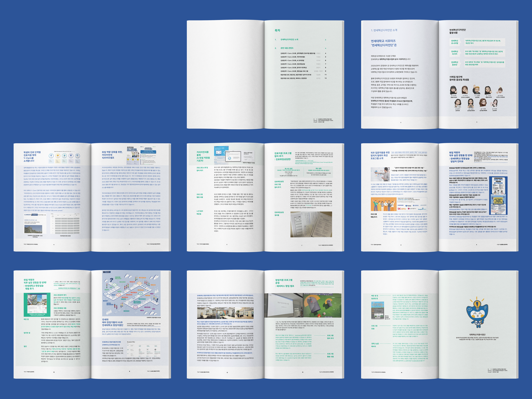Click the counseling documents photo on page 7

point(311,224)
